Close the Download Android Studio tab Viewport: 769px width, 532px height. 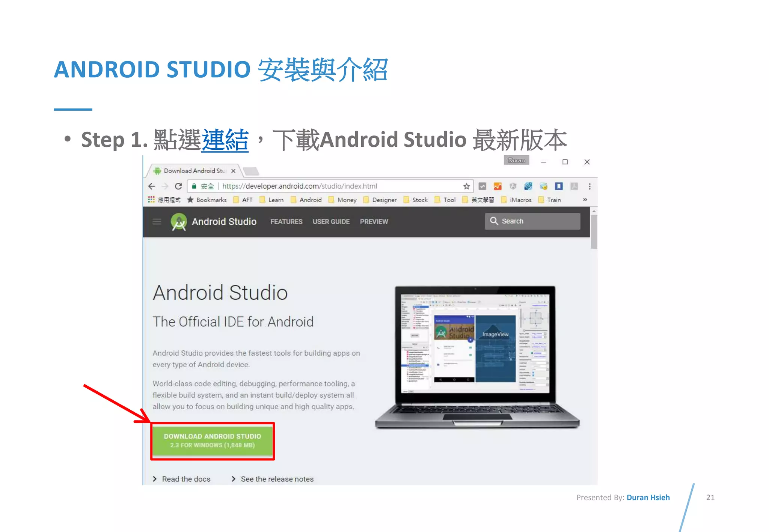click(233, 171)
